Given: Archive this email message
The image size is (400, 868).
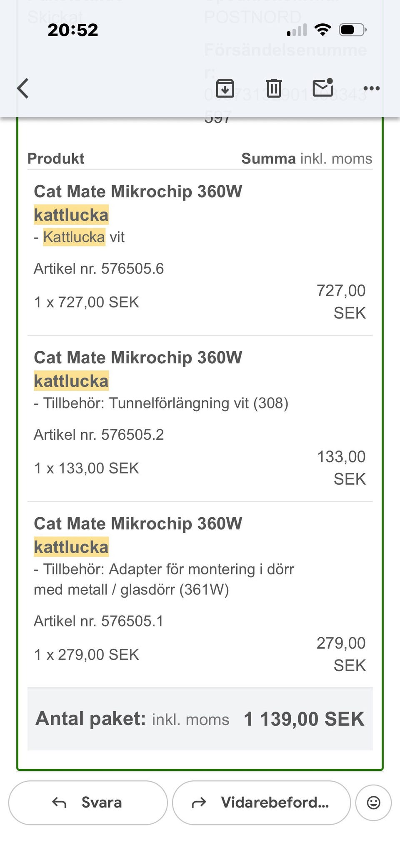Looking at the screenshot, I should click(x=225, y=88).
